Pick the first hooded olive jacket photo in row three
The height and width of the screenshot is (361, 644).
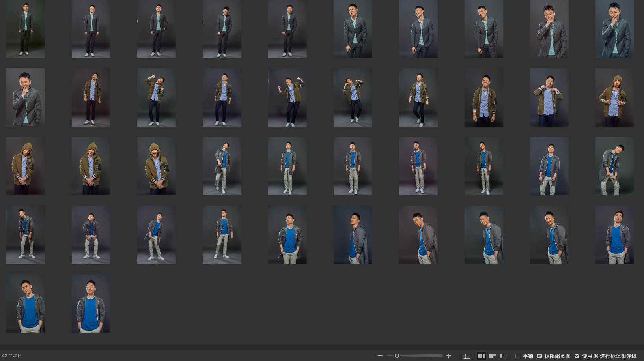click(x=26, y=166)
